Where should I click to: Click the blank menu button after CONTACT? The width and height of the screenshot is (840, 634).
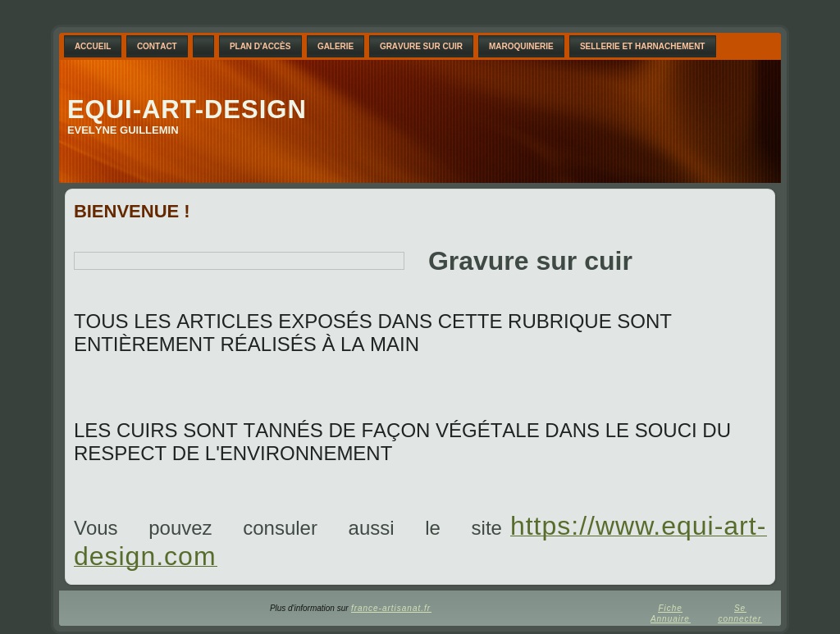tap(203, 46)
